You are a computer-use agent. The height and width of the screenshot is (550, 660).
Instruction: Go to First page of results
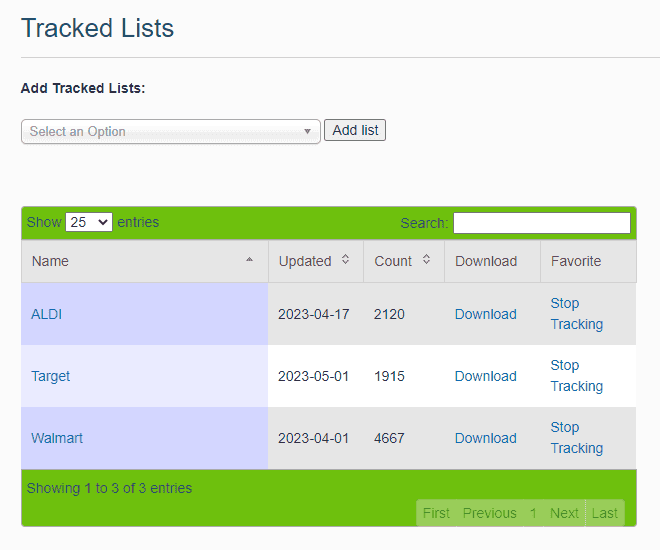coord(436,513)
